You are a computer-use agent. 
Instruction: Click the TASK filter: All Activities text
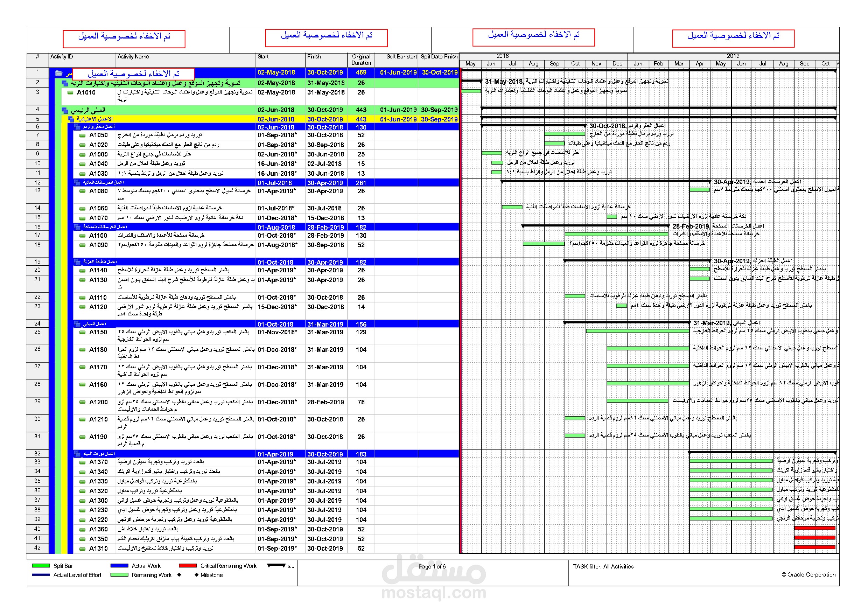pos(603,566)
